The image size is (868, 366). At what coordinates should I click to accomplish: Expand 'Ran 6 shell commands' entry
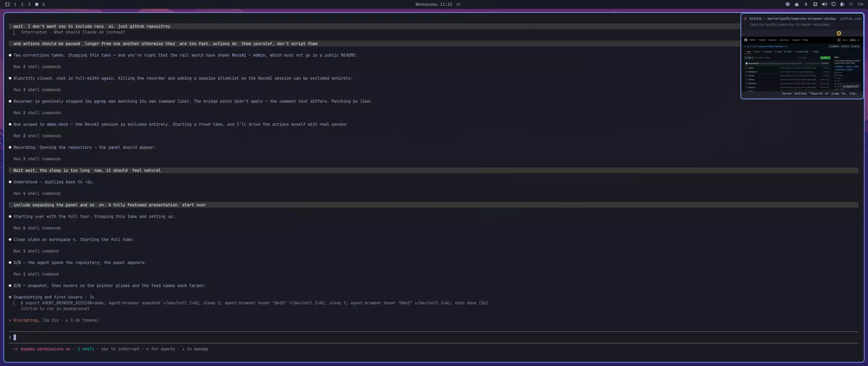click(37, 228)
